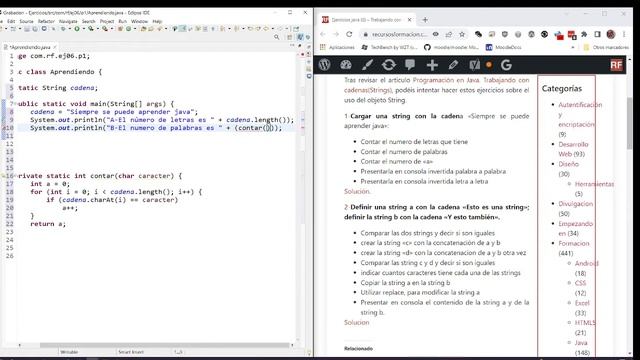Open the MoodleDocs bookmark

[504, 47]
